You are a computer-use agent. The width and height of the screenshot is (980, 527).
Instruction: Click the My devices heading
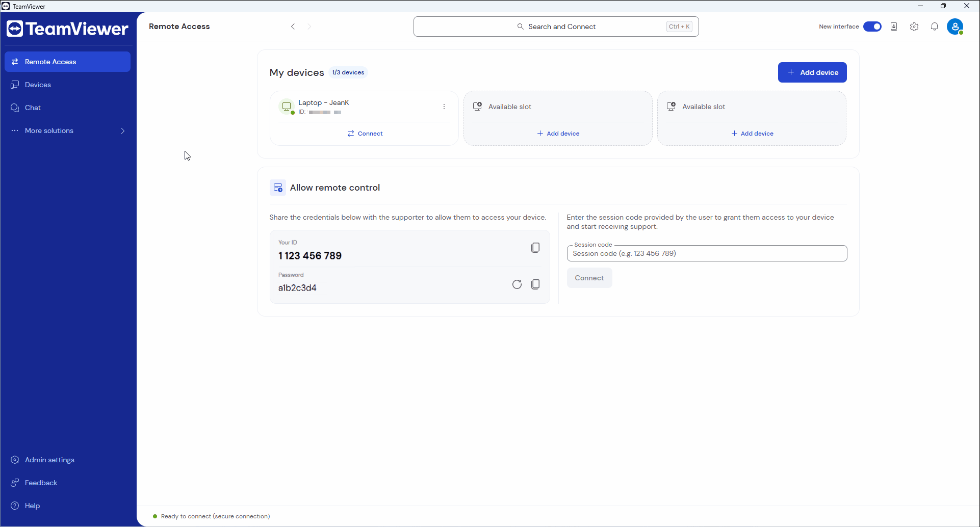(x=297, y=72)
